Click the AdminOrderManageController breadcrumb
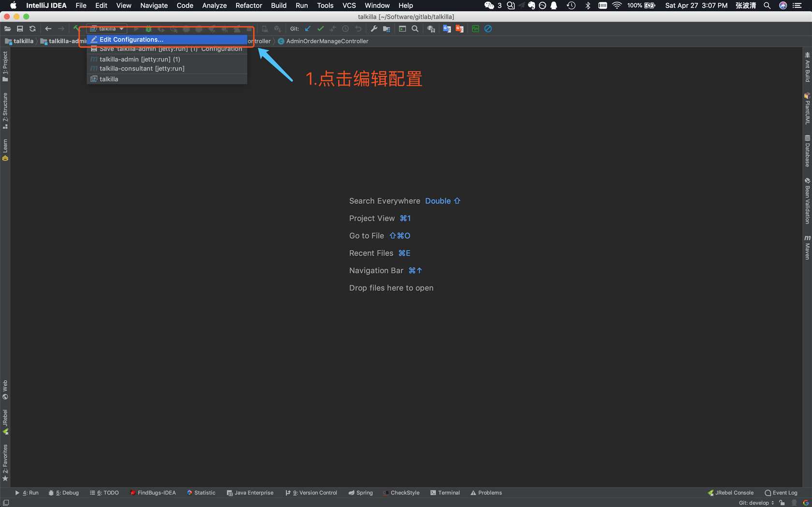The width and height of the screenshot is (812, 507). tap(323, 41)
